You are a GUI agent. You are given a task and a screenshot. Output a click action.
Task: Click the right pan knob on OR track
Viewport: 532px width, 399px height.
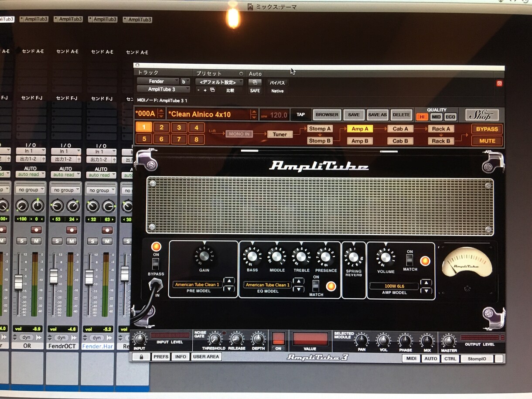pos(38,205)
